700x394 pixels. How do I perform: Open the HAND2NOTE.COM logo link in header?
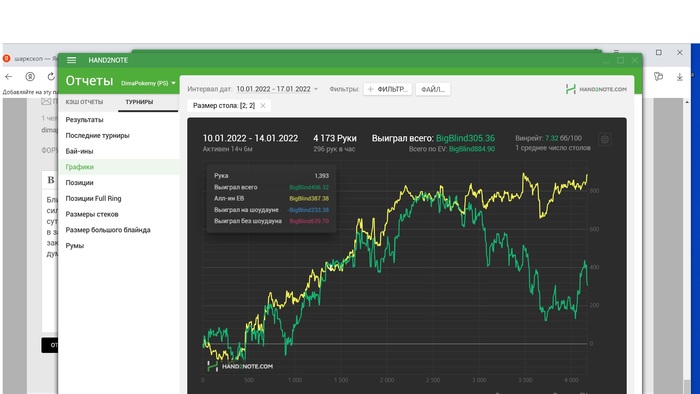pyautogui.click(x=596, y=89)
